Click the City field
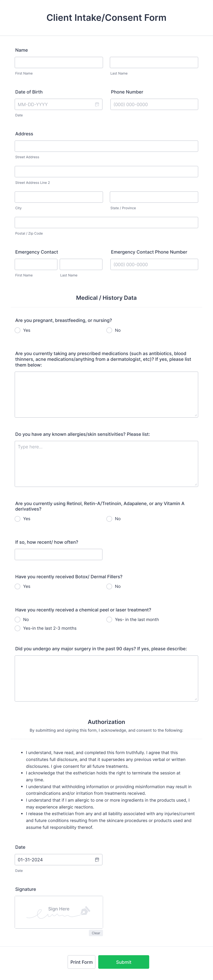 coord(59,197)
